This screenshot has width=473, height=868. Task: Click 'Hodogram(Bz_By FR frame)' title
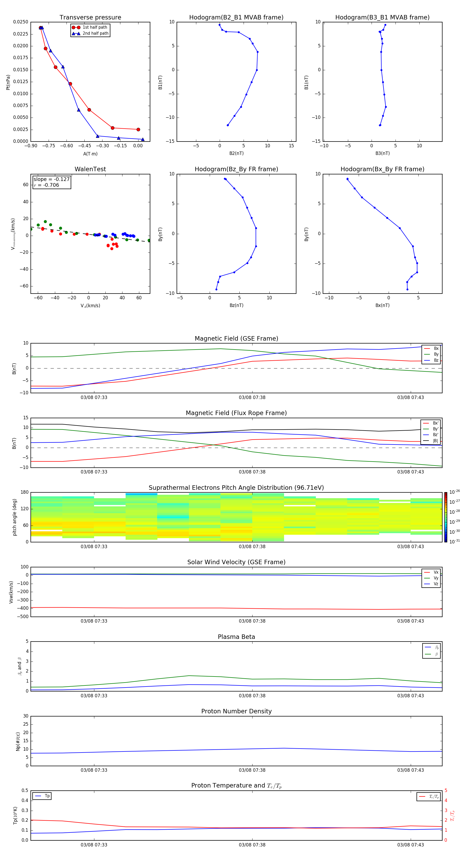click(236, 169)
